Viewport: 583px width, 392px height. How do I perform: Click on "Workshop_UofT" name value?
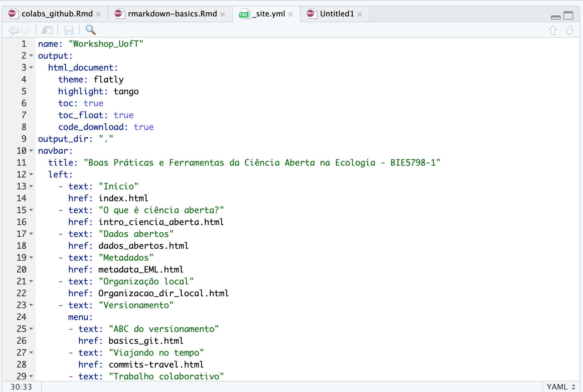coord(106,44)
